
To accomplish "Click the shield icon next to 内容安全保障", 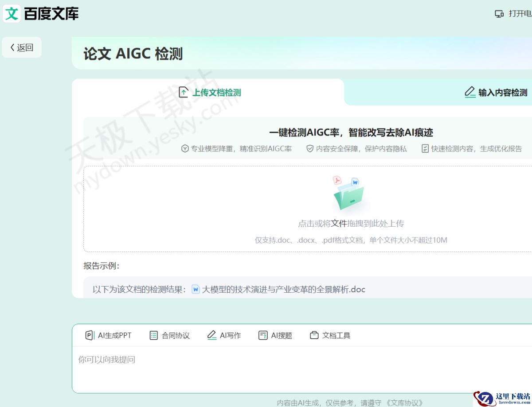I will coord(309,148).
